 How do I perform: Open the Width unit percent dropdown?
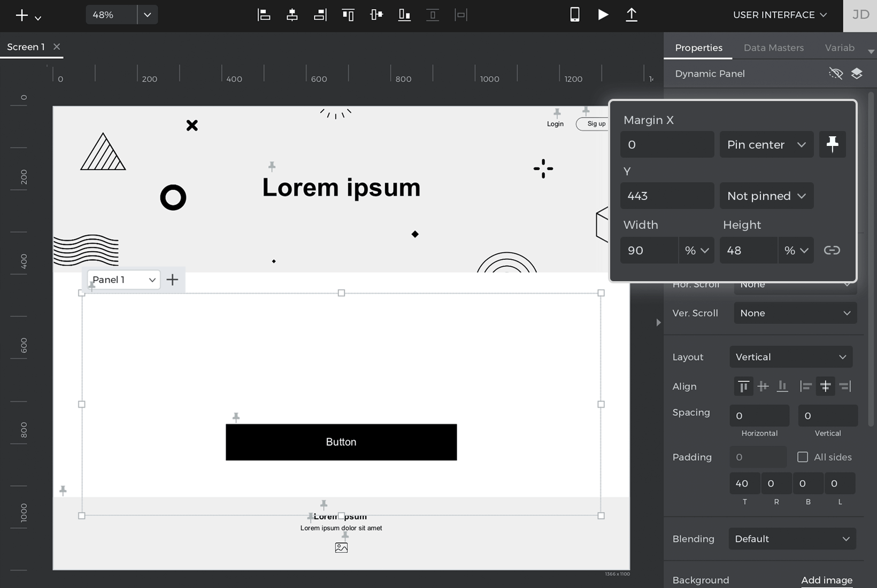click(x=696, y=250)
